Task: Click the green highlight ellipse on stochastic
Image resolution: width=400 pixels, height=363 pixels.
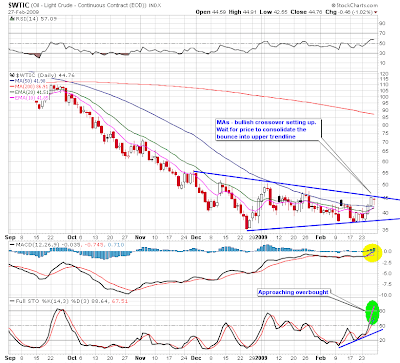Action: tap(372, 312)
